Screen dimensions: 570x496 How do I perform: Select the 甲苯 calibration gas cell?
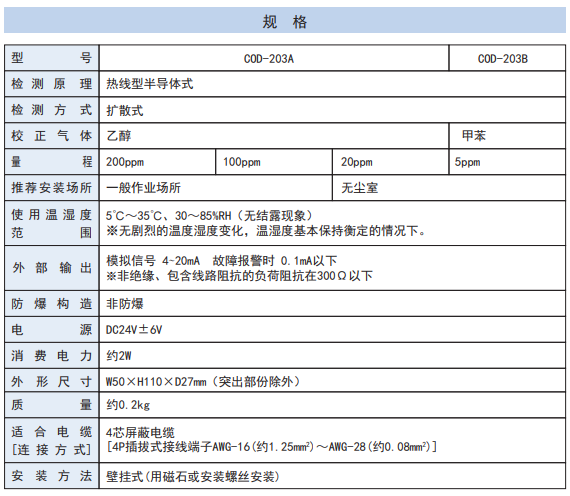[x=507, y=136]
